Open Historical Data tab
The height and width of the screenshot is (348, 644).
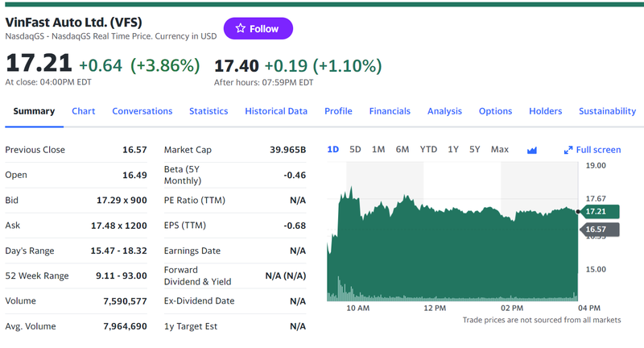tap(276, 111)
